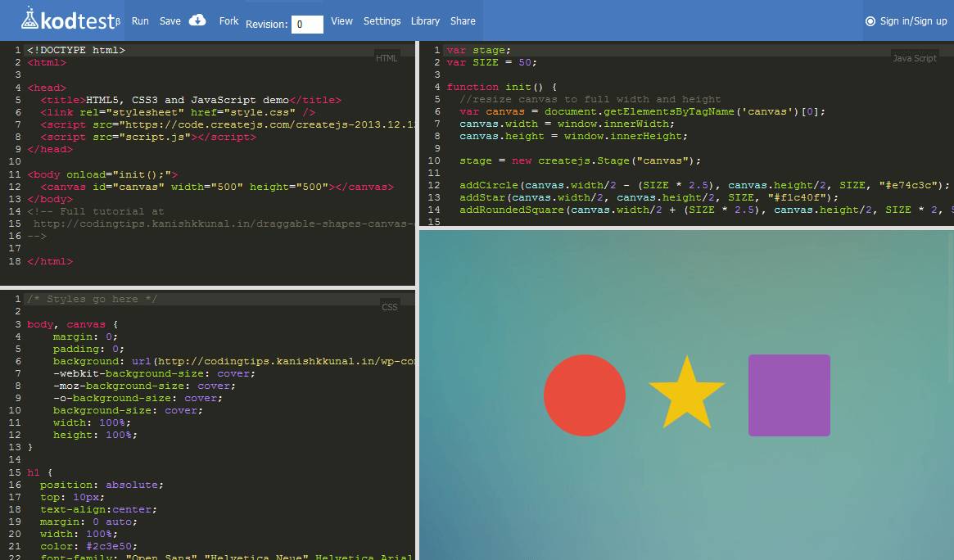Click Save in the top bar
This screenshot has height=560, width=954.
[x=170, y=20]
